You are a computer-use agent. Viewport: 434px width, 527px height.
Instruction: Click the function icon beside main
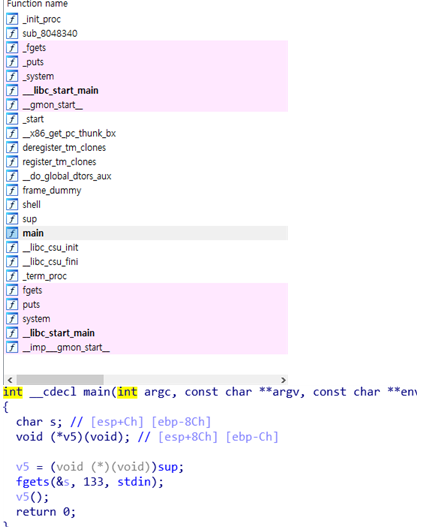(12, 233)
